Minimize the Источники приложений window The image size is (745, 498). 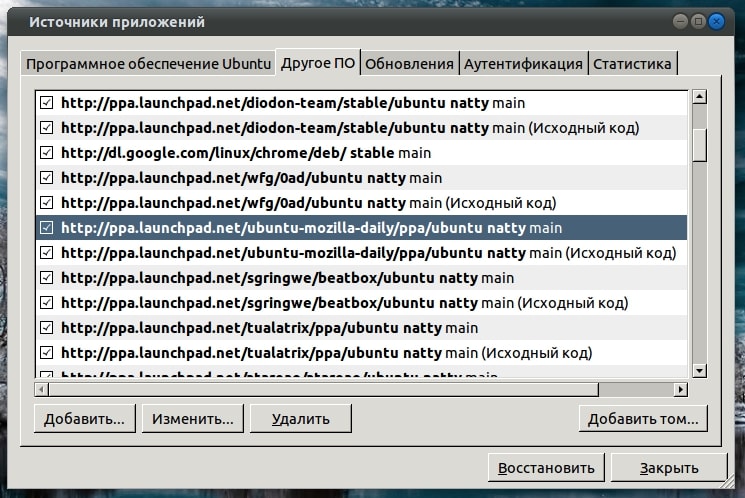680,21
